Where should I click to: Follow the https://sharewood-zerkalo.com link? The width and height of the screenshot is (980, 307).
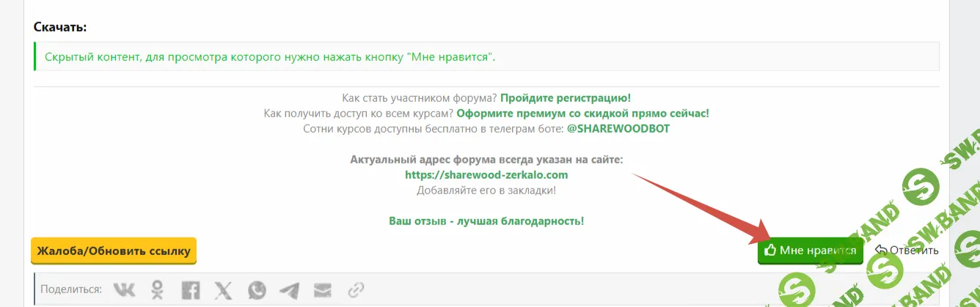[x=486, y=175]
